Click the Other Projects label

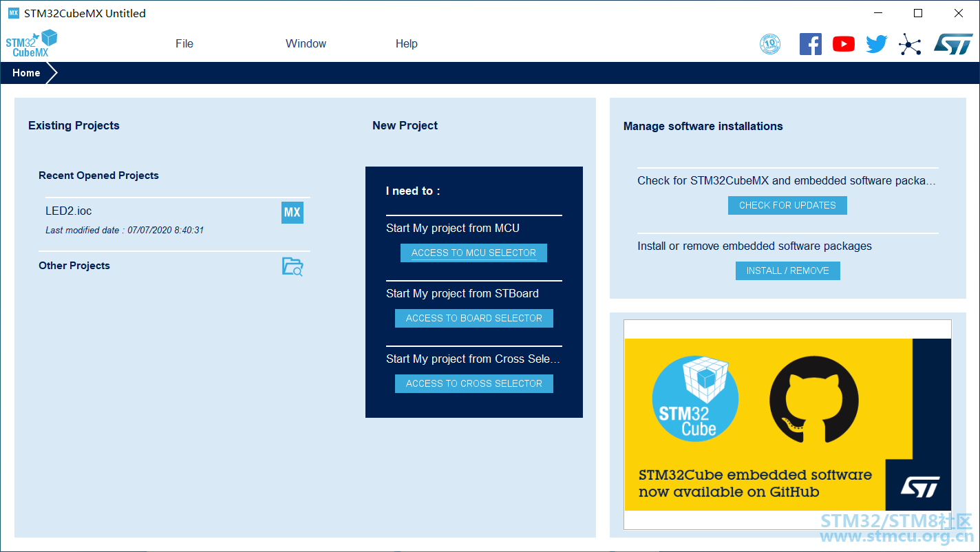click(74, 266)
